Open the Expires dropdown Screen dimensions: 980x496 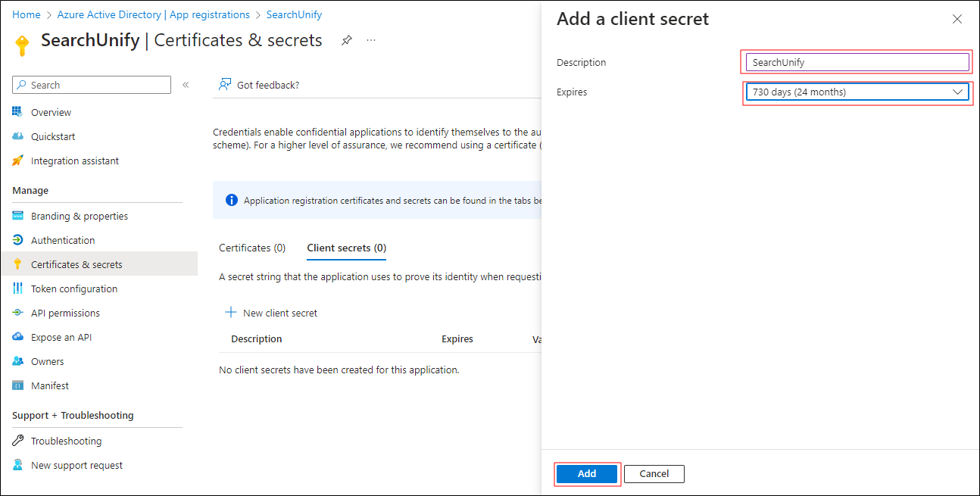(x=857, y=92)
